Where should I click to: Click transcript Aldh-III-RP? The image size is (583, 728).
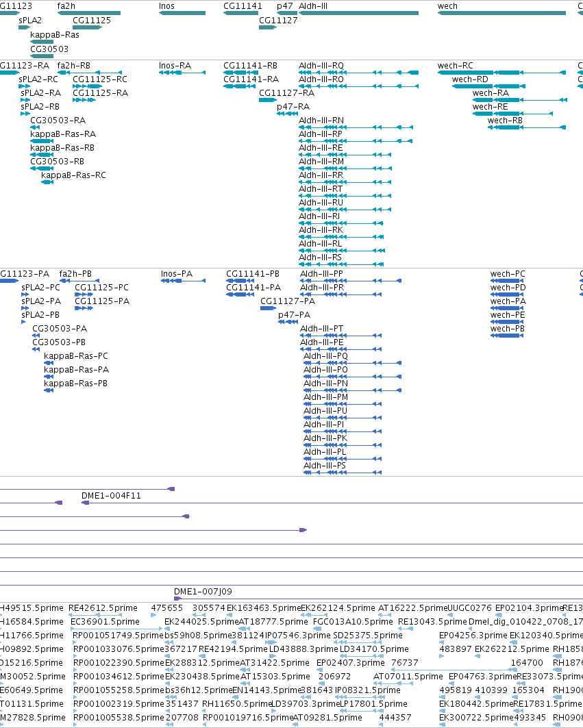coord(321,134)
